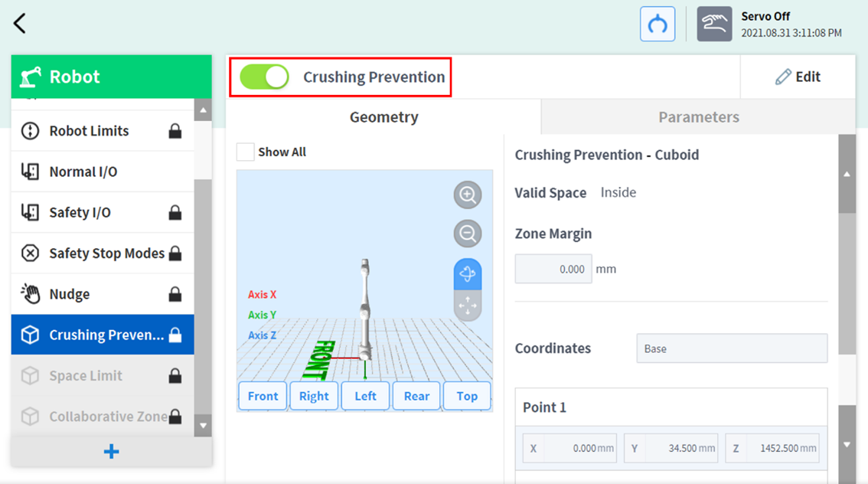Click the blue reset/refresh icon
Viewport: 868px width, 484px height.
[x=658, y=24]
